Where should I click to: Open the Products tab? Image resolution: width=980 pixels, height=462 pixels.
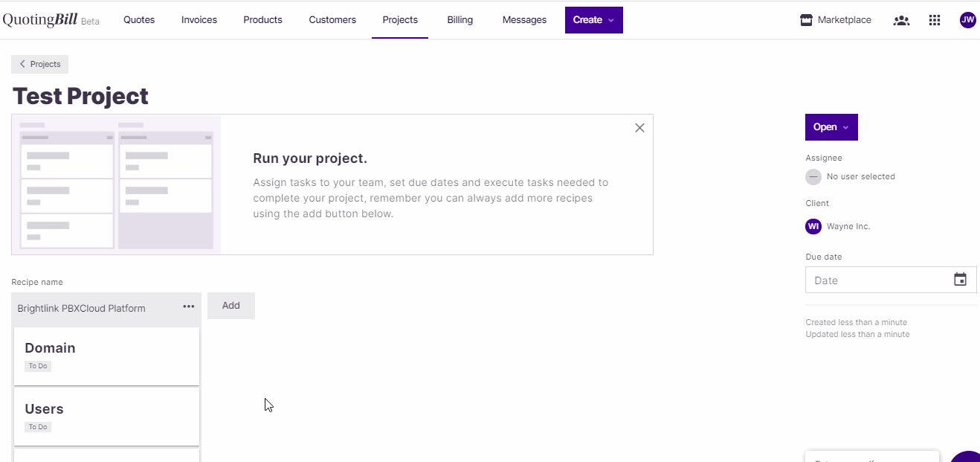[262, 20]
